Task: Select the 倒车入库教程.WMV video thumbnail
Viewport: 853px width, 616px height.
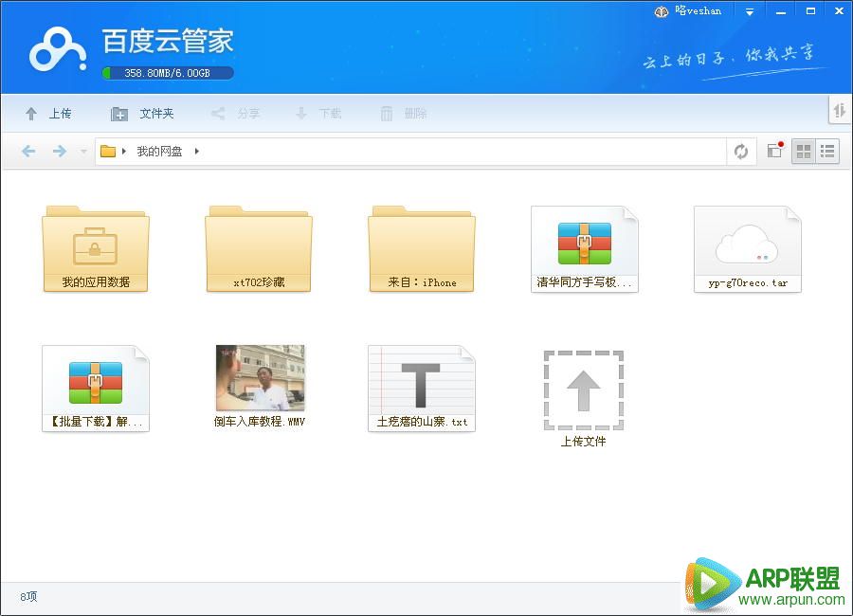Action: 260,377
